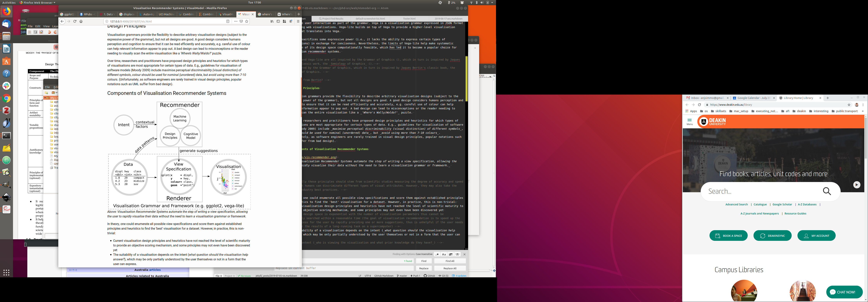The height and width of the screenshot is (302, 868).
Task: Open Chrome from the Ubuntu dock
Action: tap(6, 98)
